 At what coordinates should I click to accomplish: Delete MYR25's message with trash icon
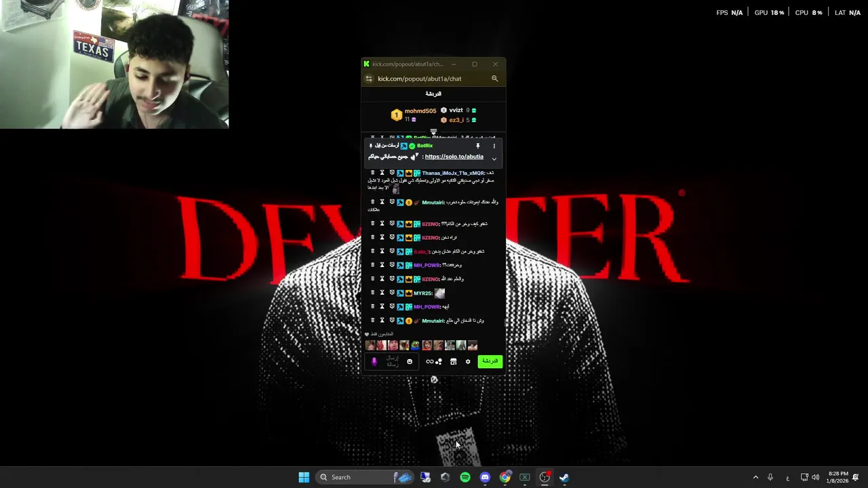coord(372,293)
